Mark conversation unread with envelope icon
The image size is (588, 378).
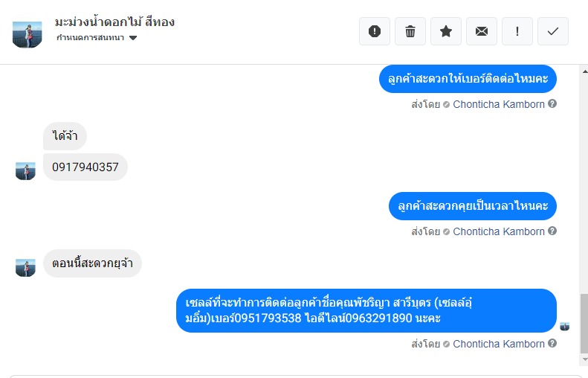pos(482,31)
